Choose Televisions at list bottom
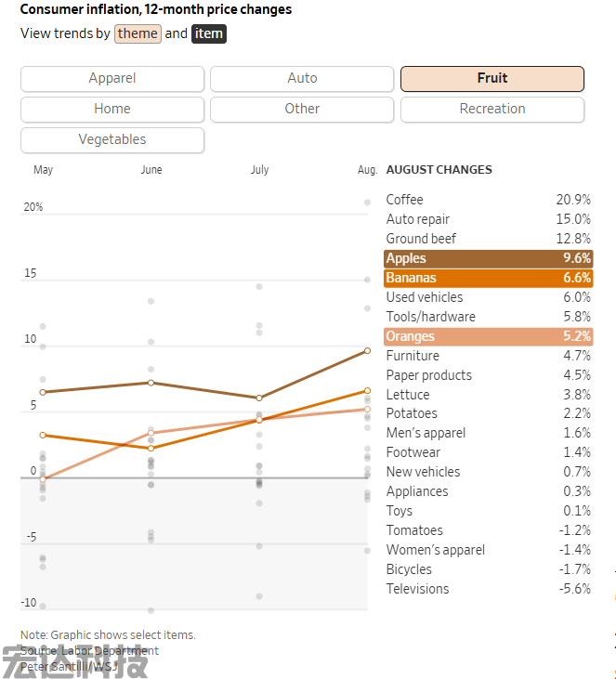Viewport: 616px width, 679px height. click(x=488, y=589)
